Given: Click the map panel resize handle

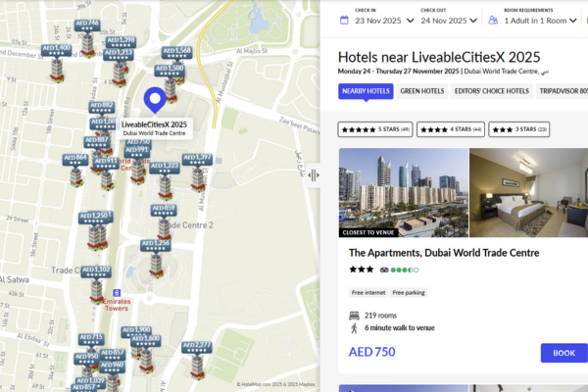Looking at the screenshot, I should 314,175.
